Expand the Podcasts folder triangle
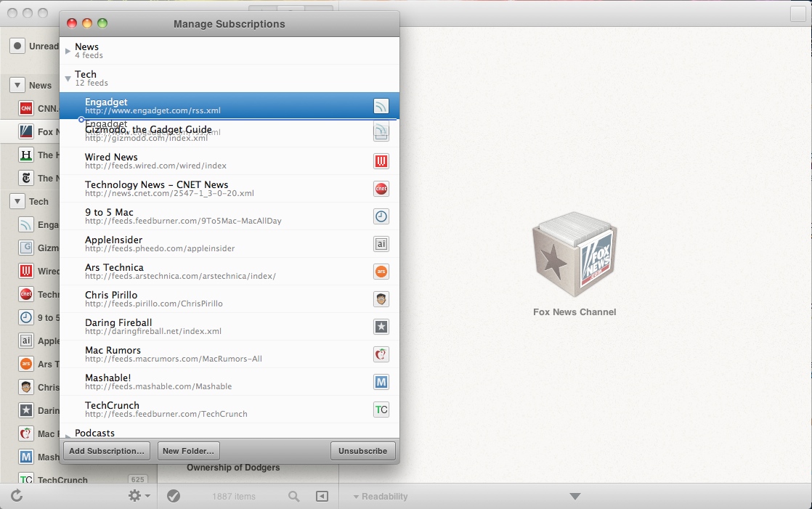Image resolution: width=812 pixels, height=509 pixels. point(68,436)
